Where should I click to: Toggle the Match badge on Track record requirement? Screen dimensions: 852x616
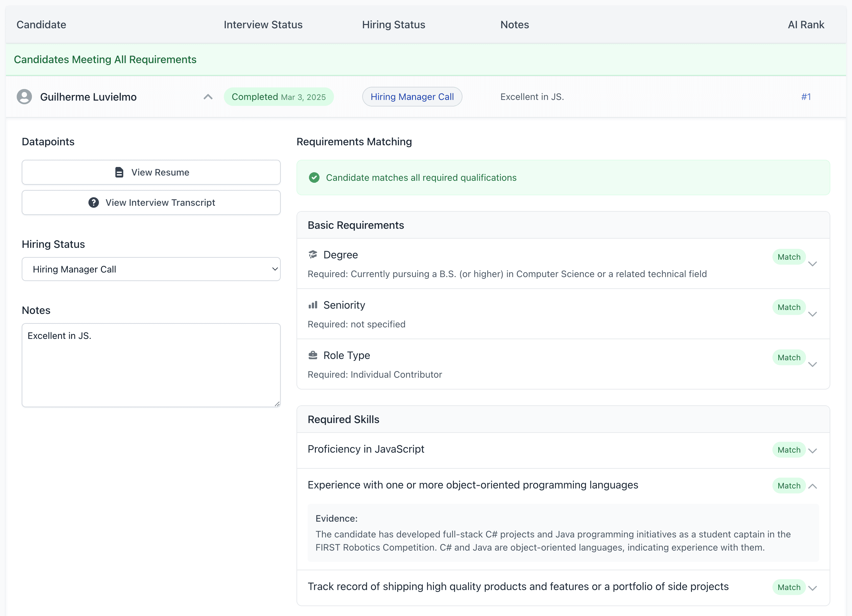pos(789,587)
